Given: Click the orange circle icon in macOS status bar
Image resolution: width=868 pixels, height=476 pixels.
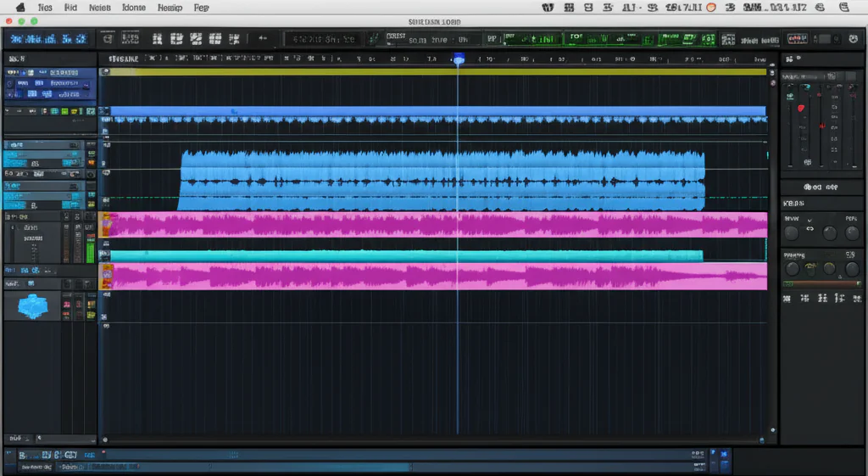Looking at the screenshot, I should (711, 7).
